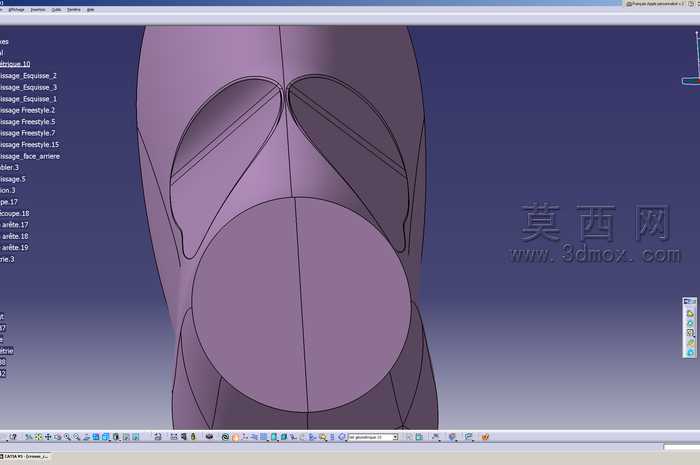This screenshot has height=465, width=700.
Task: Select arête.17 tree node
Action: tap(14, 225)
